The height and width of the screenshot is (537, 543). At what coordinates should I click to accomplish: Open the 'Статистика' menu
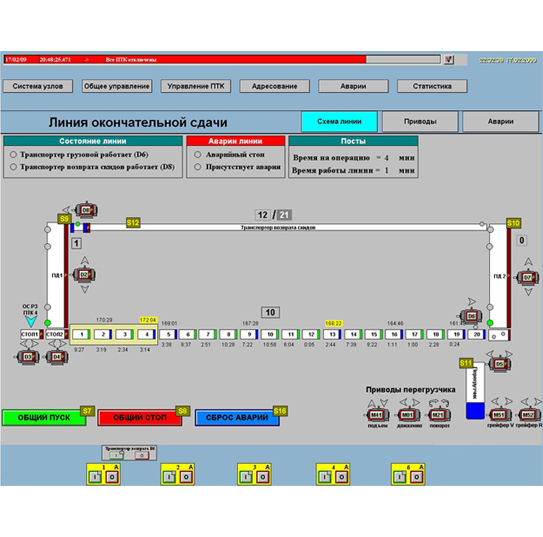432,86
